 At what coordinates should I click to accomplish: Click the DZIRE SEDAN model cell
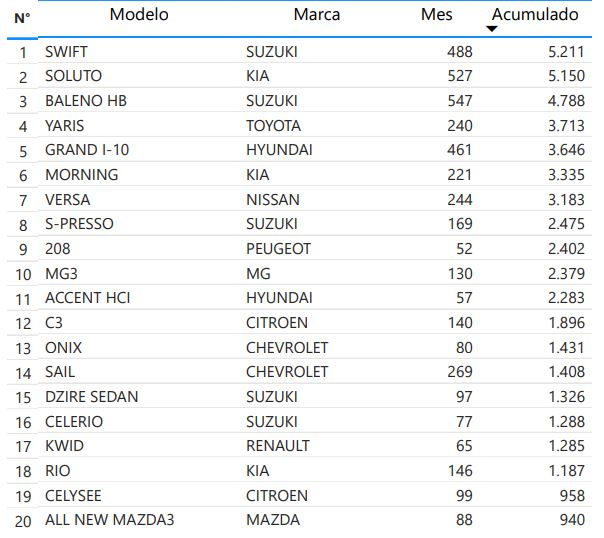pos(92,396)
